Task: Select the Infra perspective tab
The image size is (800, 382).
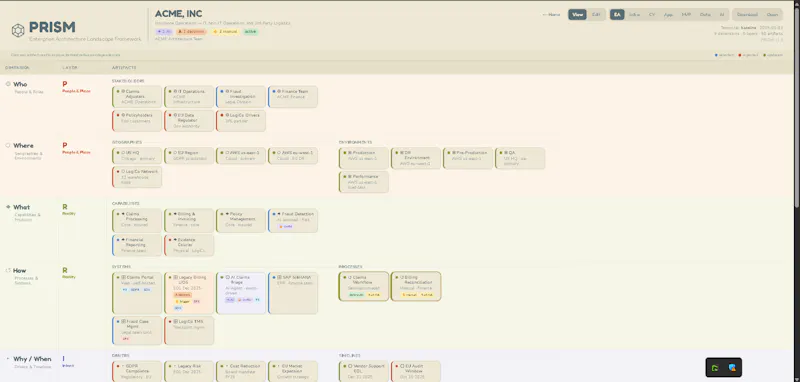Action: pyautogui.click(x=634, y=15)
